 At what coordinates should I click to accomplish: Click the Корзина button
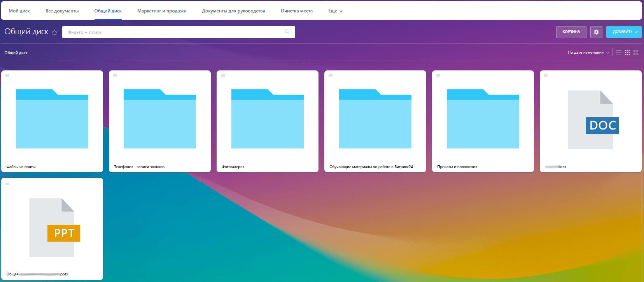(x=571, y=32)
